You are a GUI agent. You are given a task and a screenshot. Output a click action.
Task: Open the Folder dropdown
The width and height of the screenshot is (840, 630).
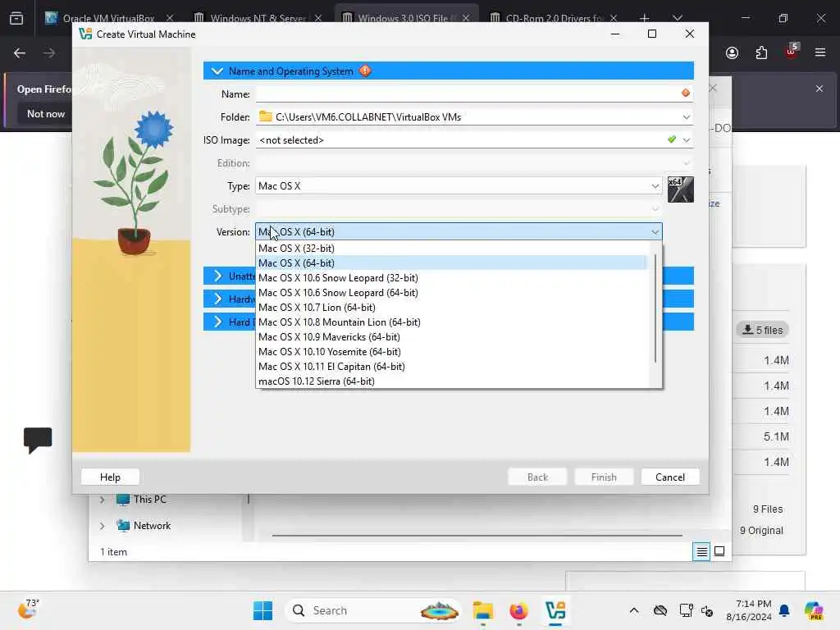point(686,116)
